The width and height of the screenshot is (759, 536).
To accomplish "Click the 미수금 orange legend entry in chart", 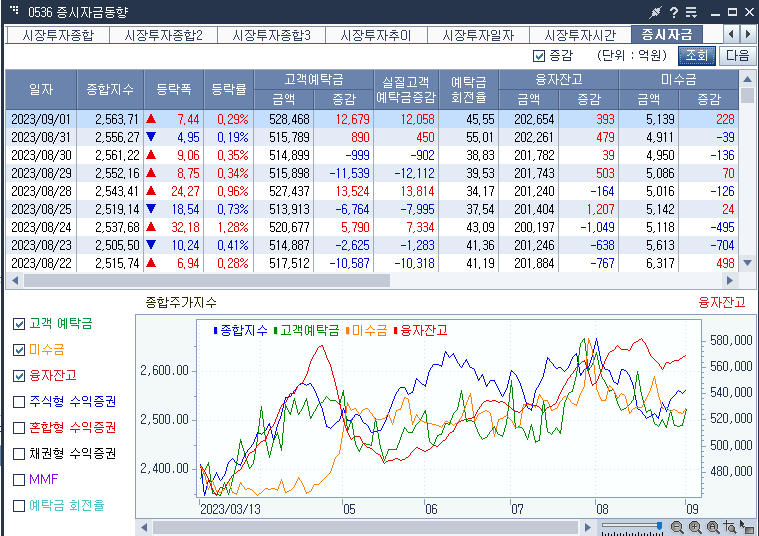I will [x=367, y=330].
